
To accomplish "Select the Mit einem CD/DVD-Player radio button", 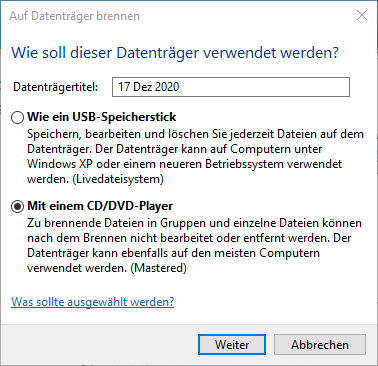I will [17, 206].
